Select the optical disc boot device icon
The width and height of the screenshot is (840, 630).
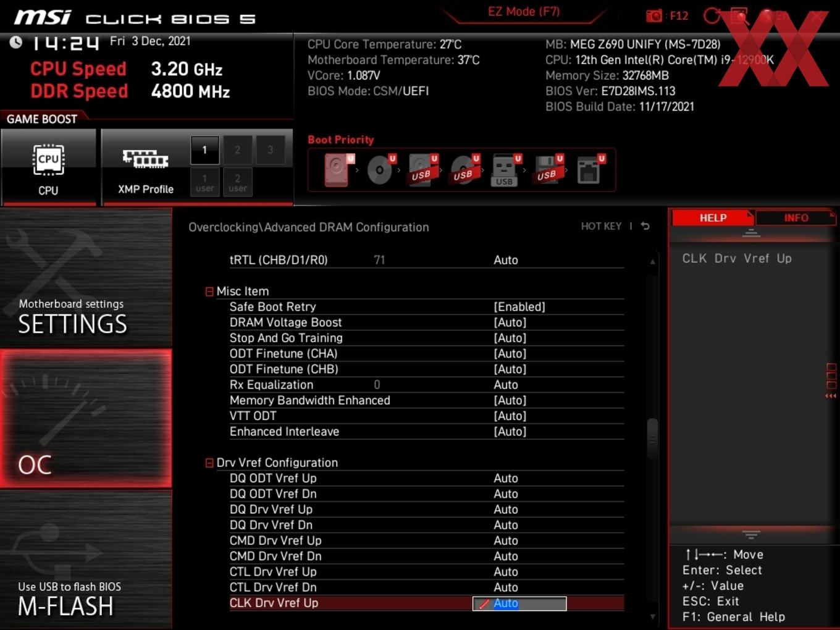(x=380, y=169)
